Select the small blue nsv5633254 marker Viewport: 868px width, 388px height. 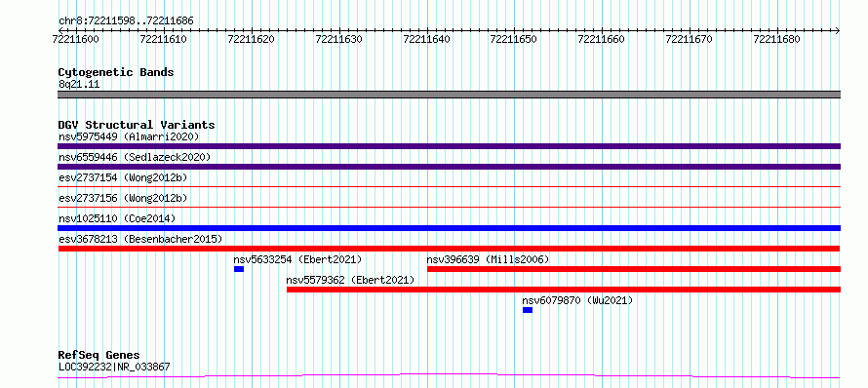pos(239,269)
